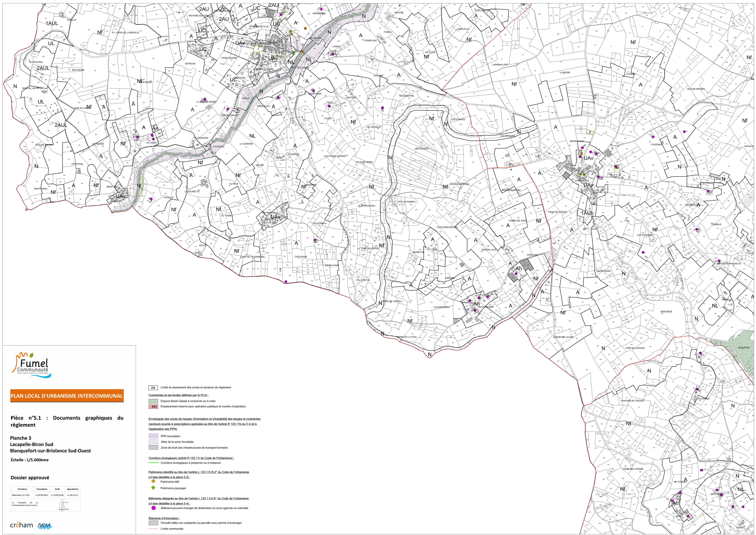Click the UA zone box in legend
Screen dimensions: 756x535
153,387
